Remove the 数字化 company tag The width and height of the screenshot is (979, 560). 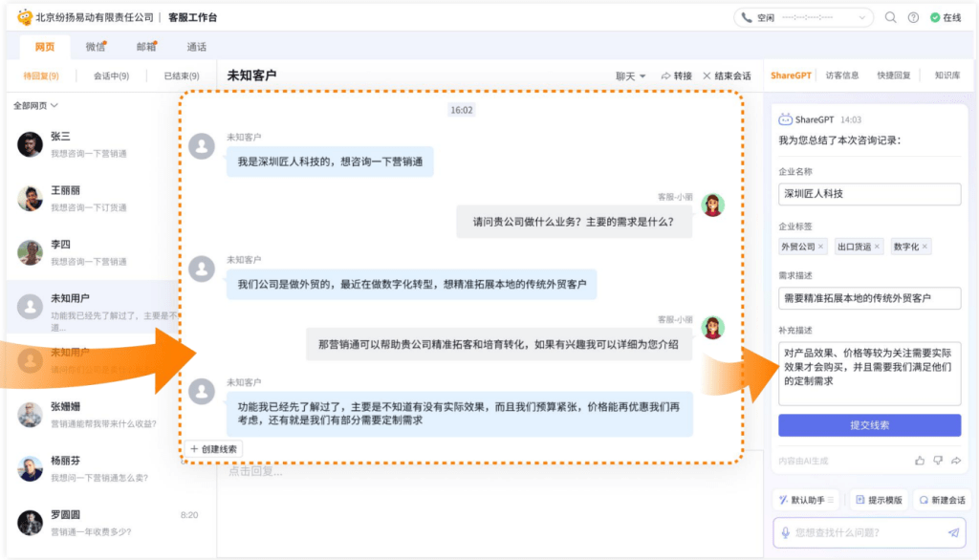(x=925, y=247)
